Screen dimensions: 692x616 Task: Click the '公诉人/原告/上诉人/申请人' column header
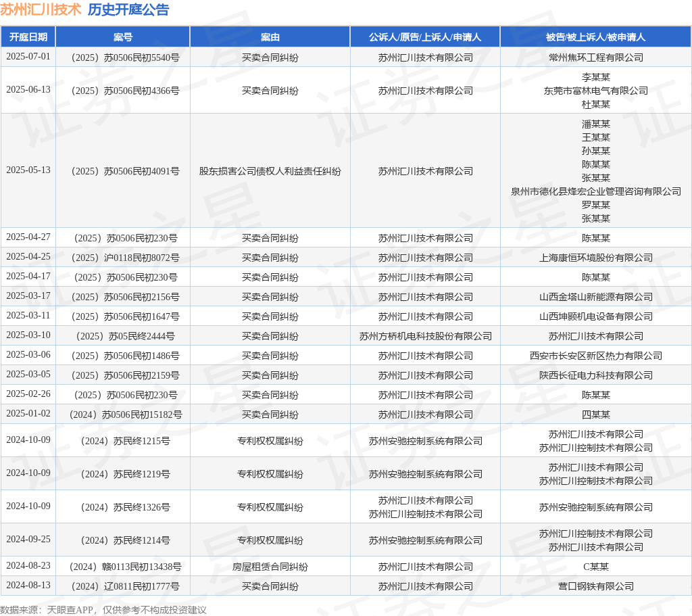click(425, 37)
